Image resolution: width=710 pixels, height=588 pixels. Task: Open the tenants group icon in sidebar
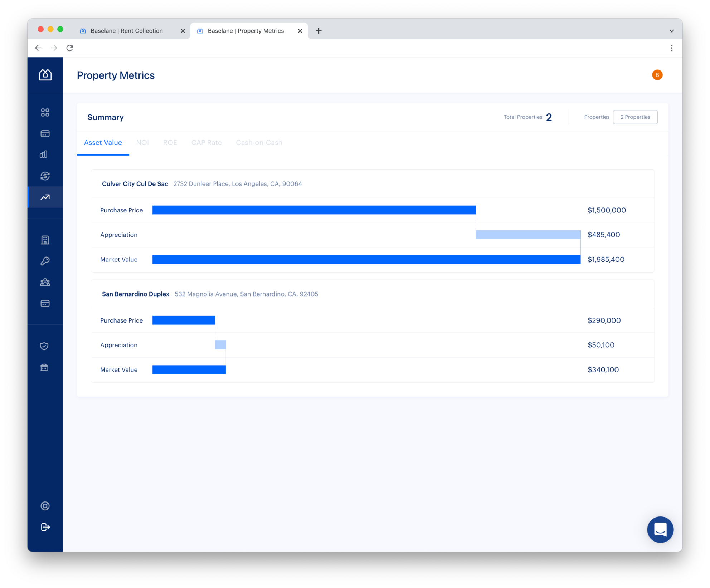(45, 282)
